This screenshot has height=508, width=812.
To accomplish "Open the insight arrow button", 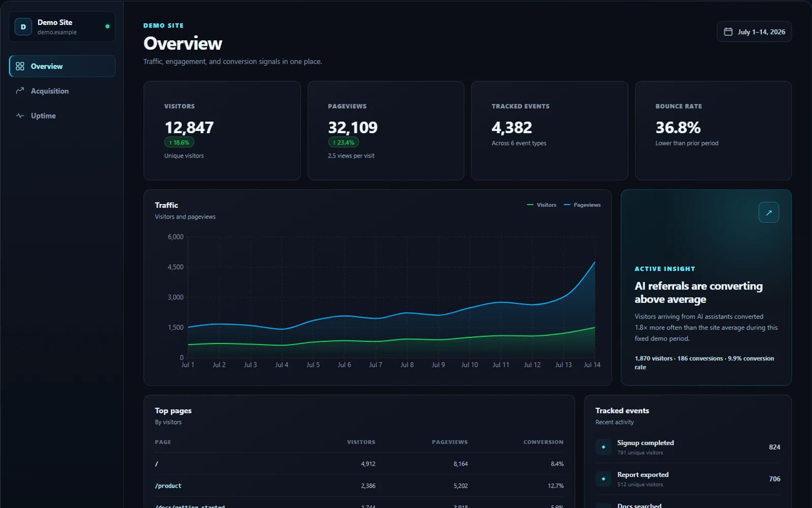I will [768, 212].
